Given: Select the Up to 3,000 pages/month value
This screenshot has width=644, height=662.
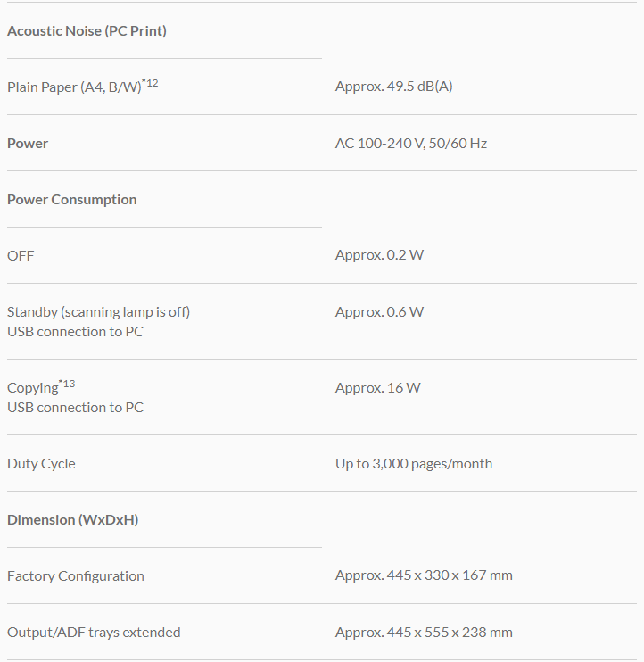Looking at the screenshot, I should click(413, 464).
